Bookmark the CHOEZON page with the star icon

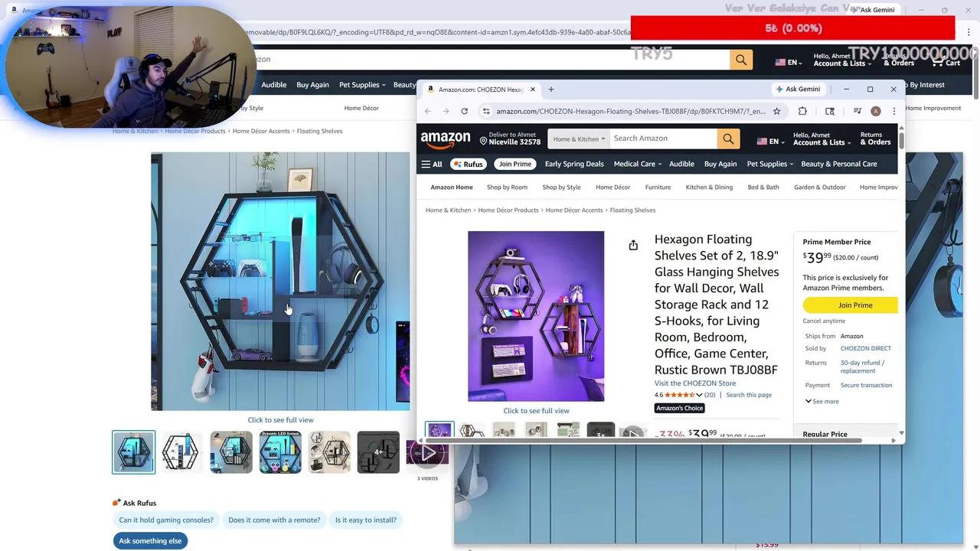click(776, 111)
